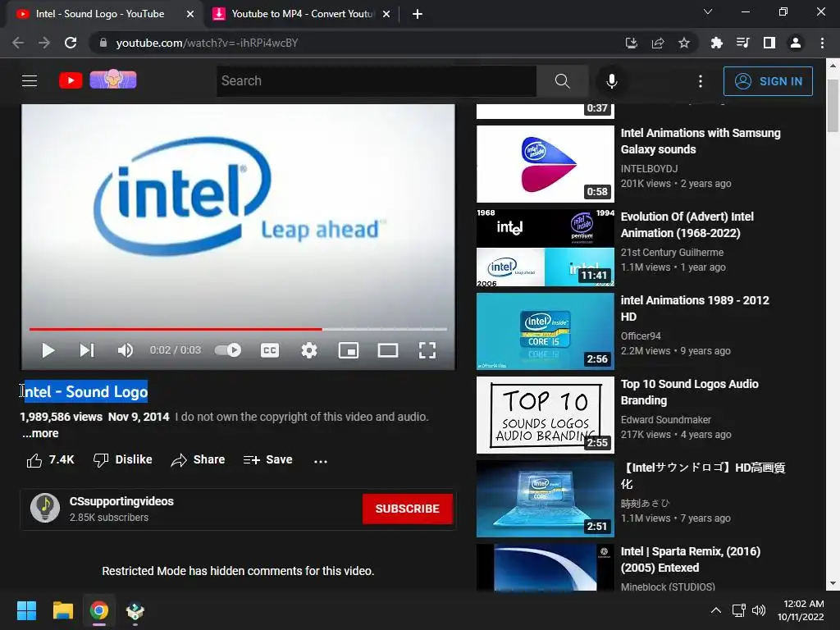Share this video
This screenshot has width=840, height=630.
(x=198, y=459)
